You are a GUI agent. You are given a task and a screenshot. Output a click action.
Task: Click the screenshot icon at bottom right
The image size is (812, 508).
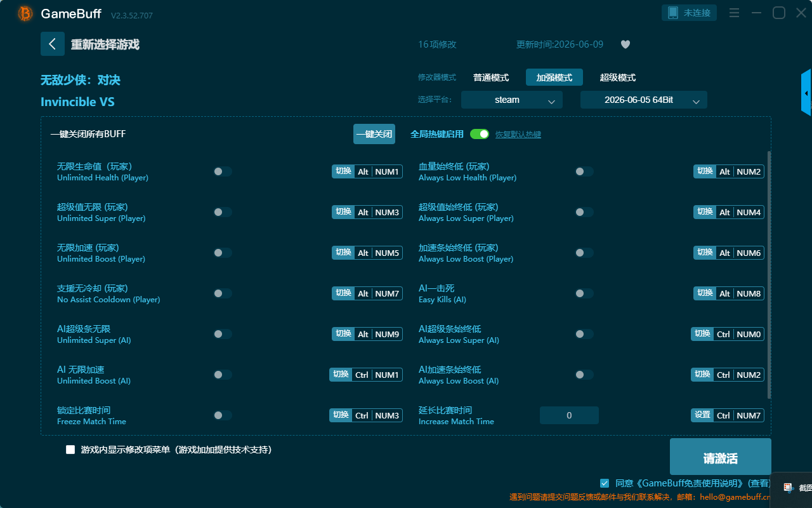pos(788,488)
